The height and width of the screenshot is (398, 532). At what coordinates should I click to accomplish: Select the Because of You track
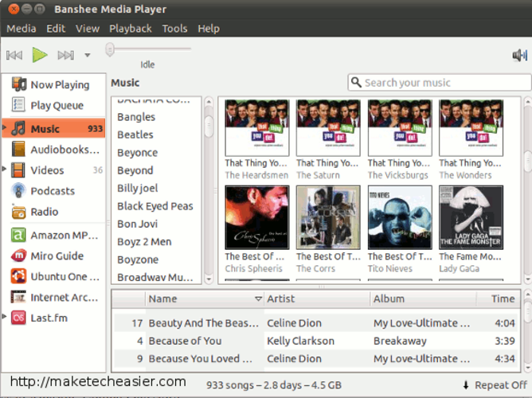point(315,341)
